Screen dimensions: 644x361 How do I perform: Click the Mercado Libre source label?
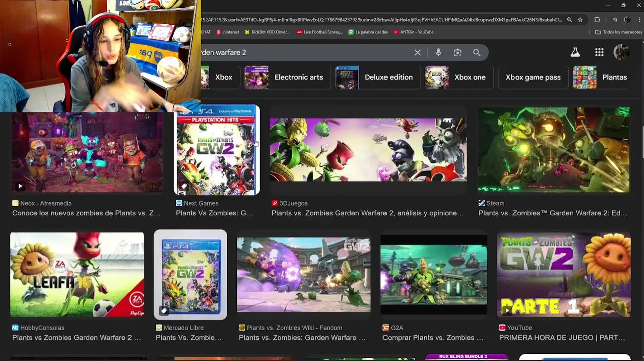coord(179,328)
